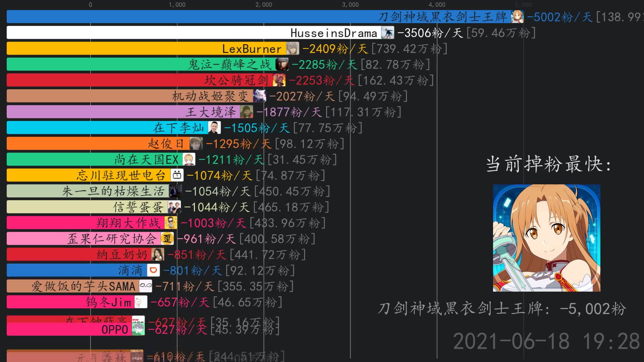644x362 pixels.
Task: Click HusseinsDrama's small avatar icon
Action: (x=387, y=33)
